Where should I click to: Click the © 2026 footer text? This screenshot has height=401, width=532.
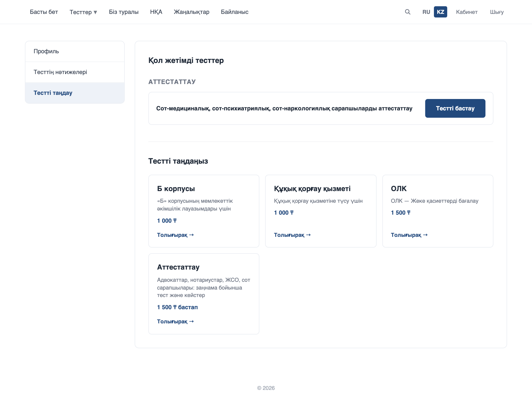click(x=266, y=388)
